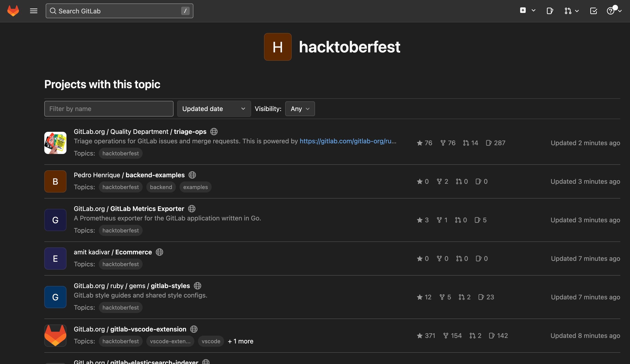Open the help question mark icon
This screenshot has height=364, width=630.
pos(610,11)
